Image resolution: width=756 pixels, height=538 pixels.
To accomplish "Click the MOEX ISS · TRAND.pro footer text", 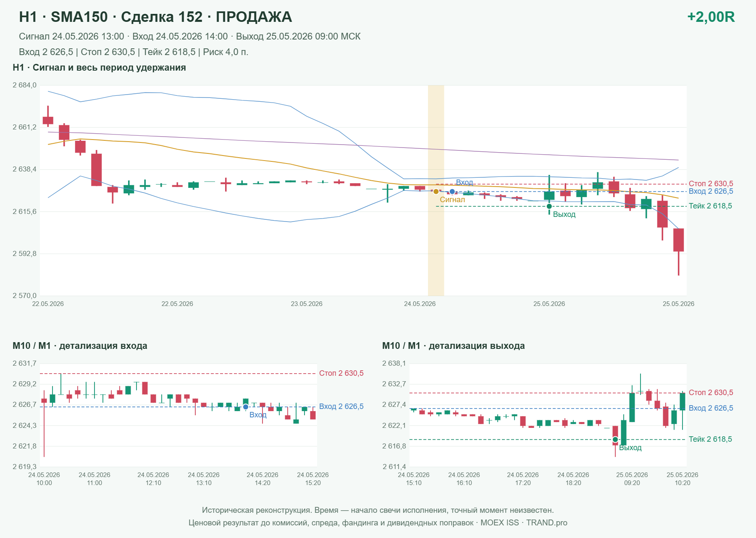I will tap(524, 523).
